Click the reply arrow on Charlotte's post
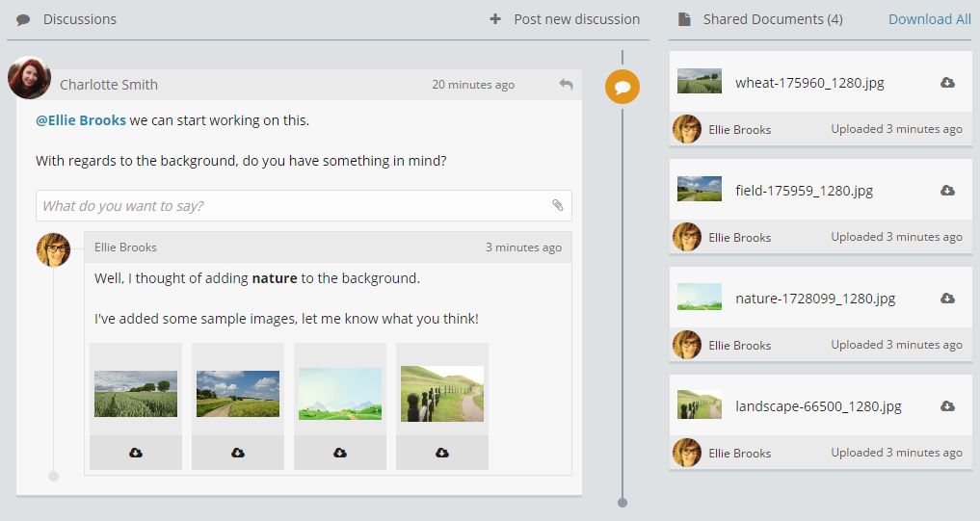This screenshot has height=521, width=980. tap(566, 85)
